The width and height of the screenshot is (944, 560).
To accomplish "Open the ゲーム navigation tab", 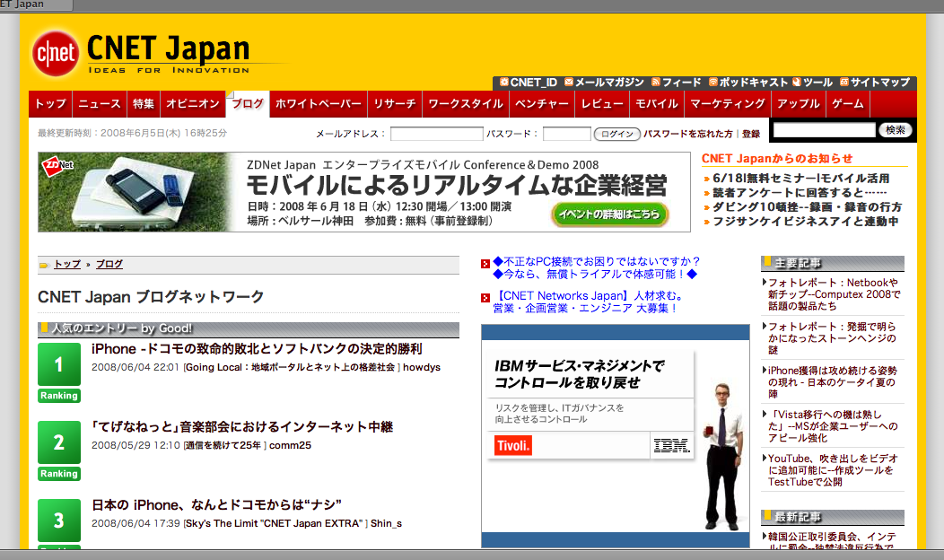I will pyautogui.click(x=848, y=103).
